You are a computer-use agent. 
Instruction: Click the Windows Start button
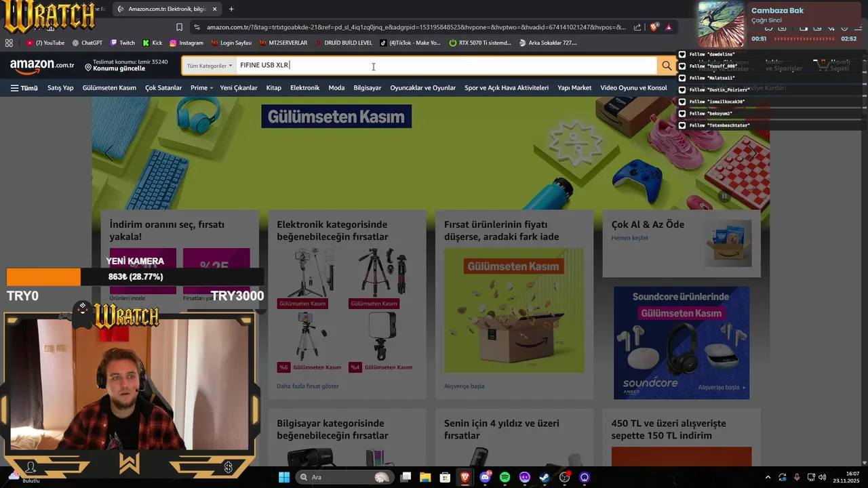point(283,477)
